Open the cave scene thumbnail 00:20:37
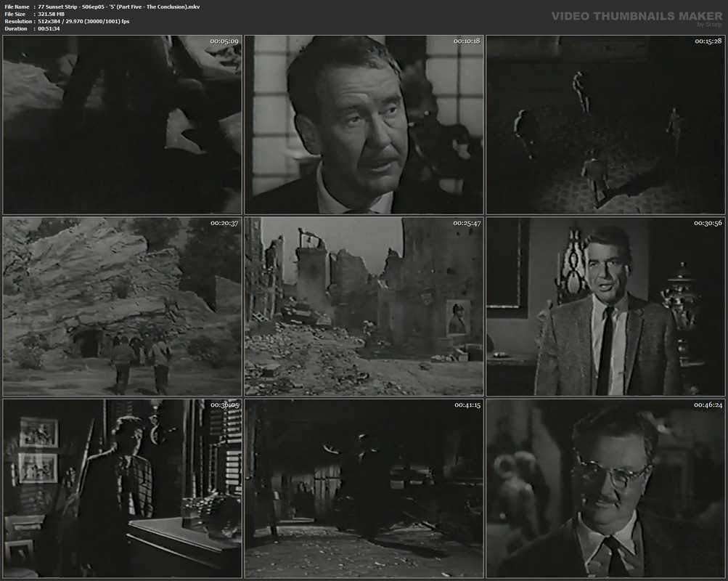 122,306
